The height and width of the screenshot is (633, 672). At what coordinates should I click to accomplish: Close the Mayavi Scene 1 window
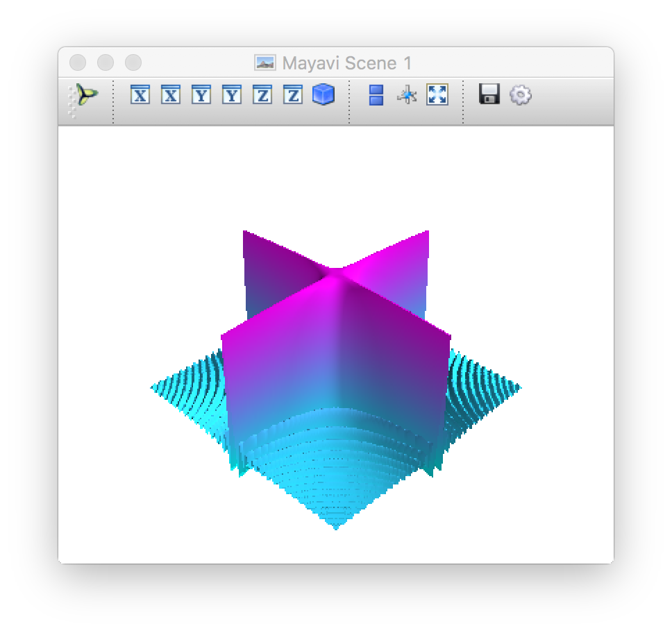click(x=78, y=62)
